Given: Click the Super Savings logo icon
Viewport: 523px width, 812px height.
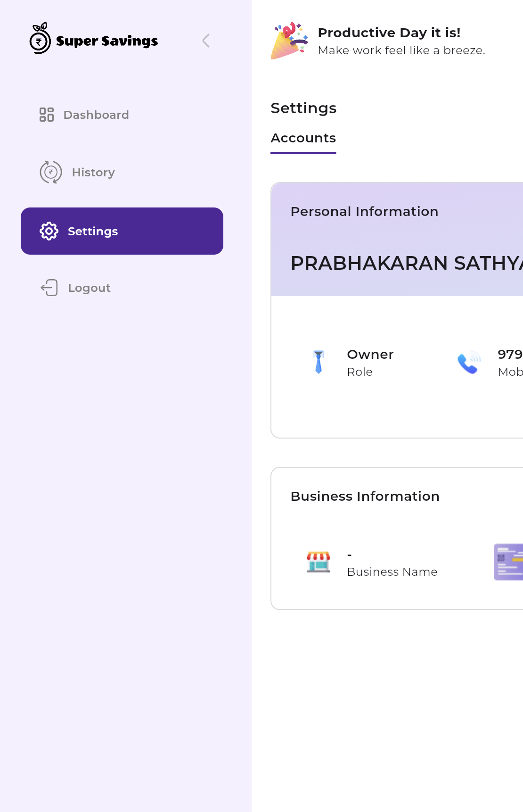Looking at the screenshot, I should coord(40,39).
